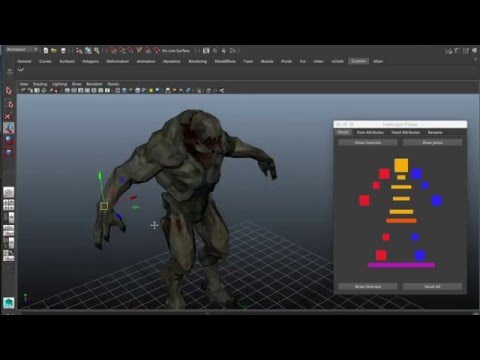Open the viewport Lighting menu
The height and width of the screenshot is (360, 480).
[59, 84]
